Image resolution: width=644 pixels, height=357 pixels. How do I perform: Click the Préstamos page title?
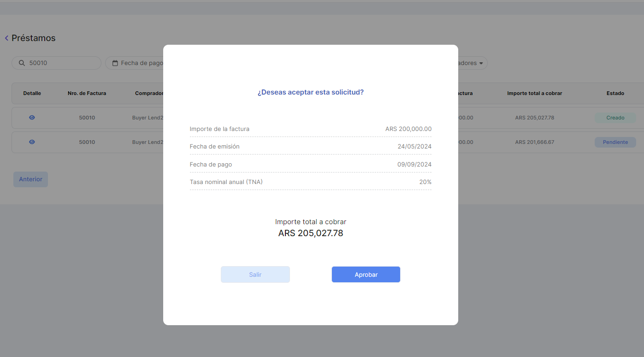pos(33,38)
